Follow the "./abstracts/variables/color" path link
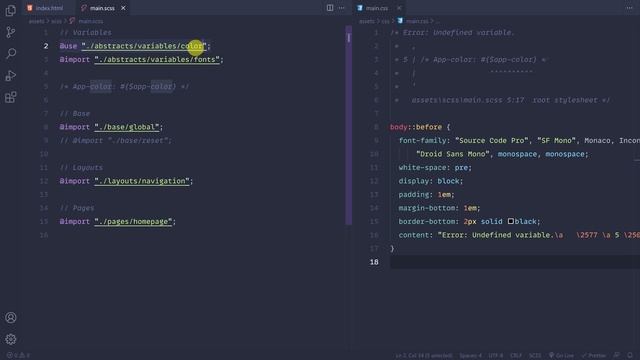The width and height of the screenshot is (640, 360). pyautogui.click(x=144, y=46)
